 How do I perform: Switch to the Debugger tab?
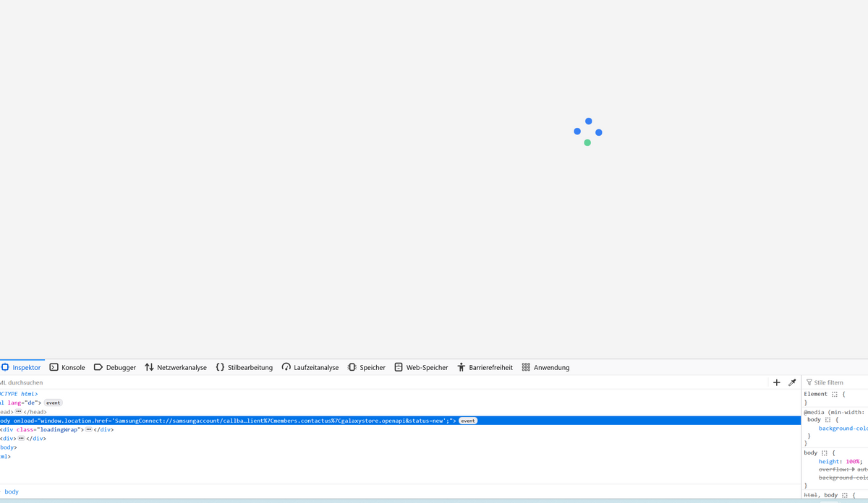point(114,367)
